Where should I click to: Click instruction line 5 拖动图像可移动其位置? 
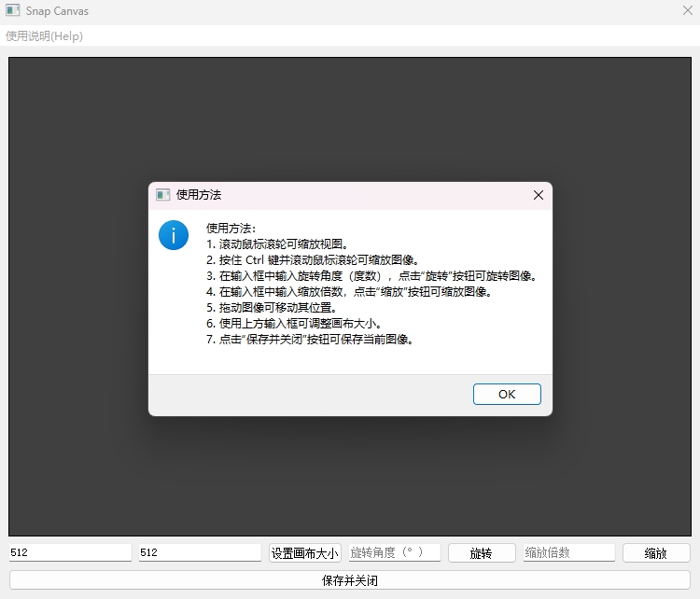click(x=272, y=308)
